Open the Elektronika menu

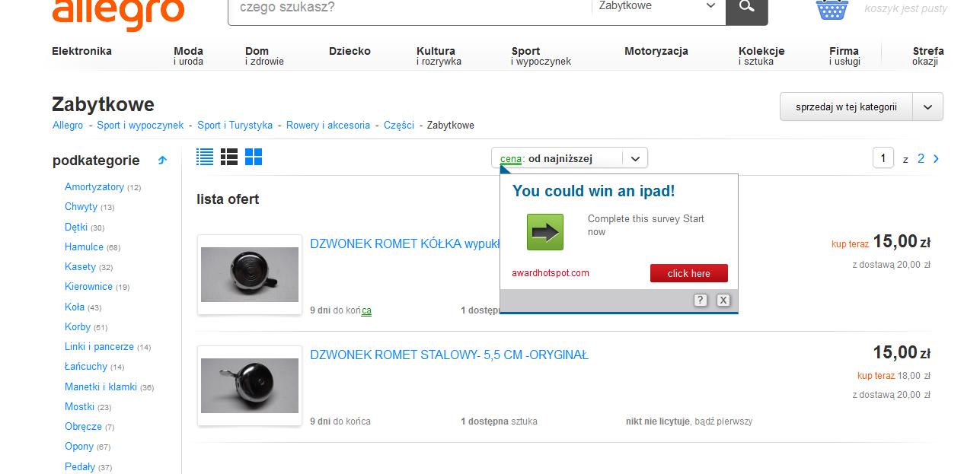[x=81, y=51]
